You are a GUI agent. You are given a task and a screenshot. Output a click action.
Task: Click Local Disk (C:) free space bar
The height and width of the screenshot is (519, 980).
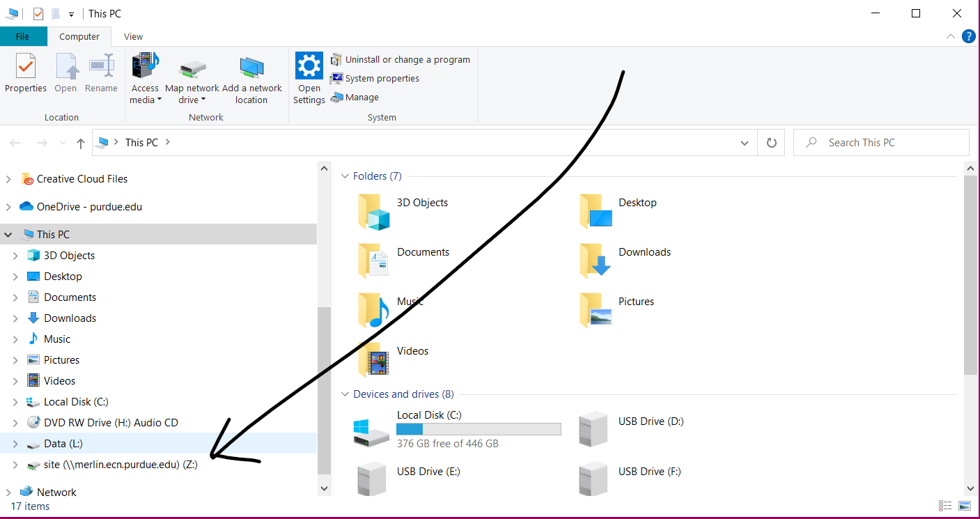click(479, 429)
